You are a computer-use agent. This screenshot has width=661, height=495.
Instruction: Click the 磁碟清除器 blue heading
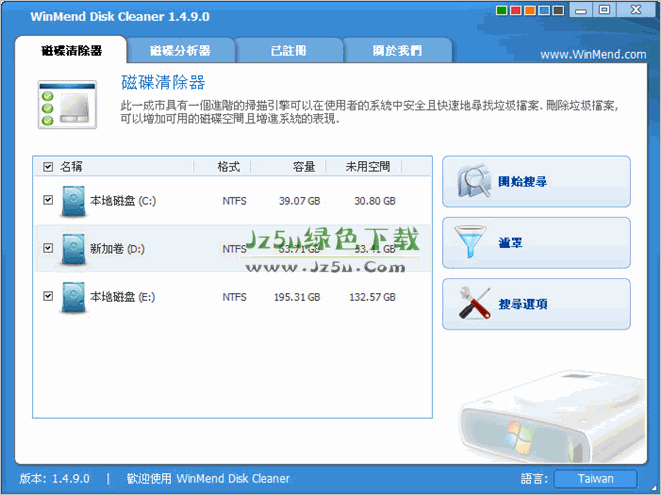pos(163,82)
